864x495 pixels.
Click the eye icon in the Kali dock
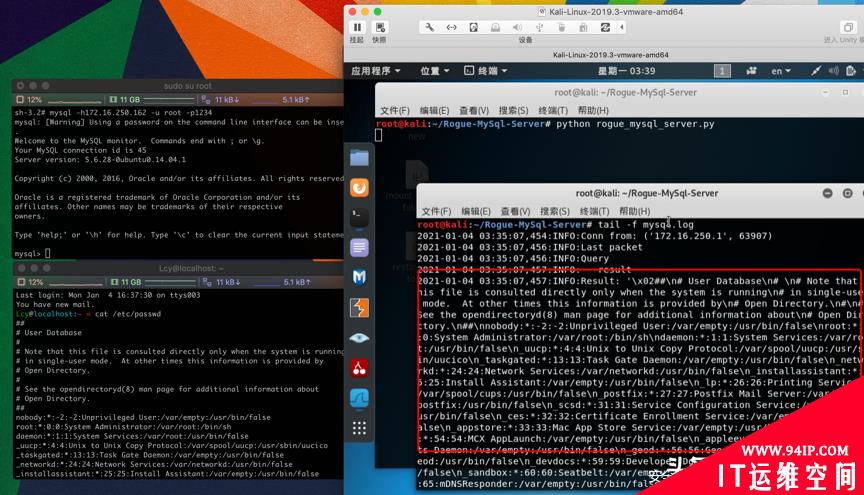359,338
